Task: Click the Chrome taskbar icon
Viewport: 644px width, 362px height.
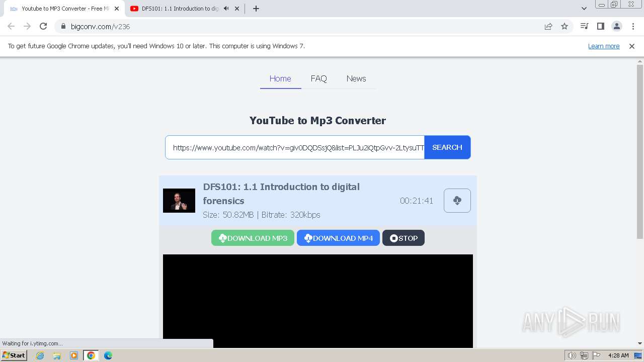Action: 91,355
